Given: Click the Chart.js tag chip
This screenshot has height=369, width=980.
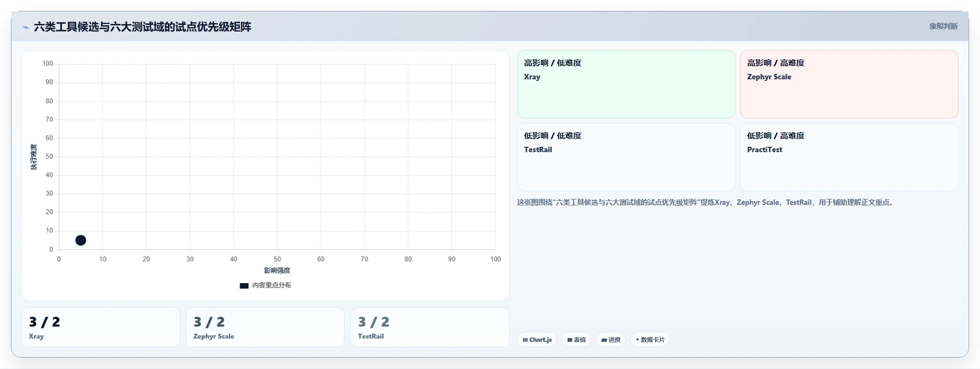Looking at the screenshot, I should 537,340.
